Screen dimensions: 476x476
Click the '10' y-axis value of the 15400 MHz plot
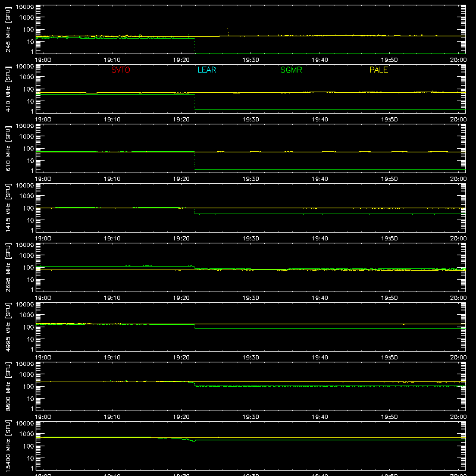click(x=30, y=458)
